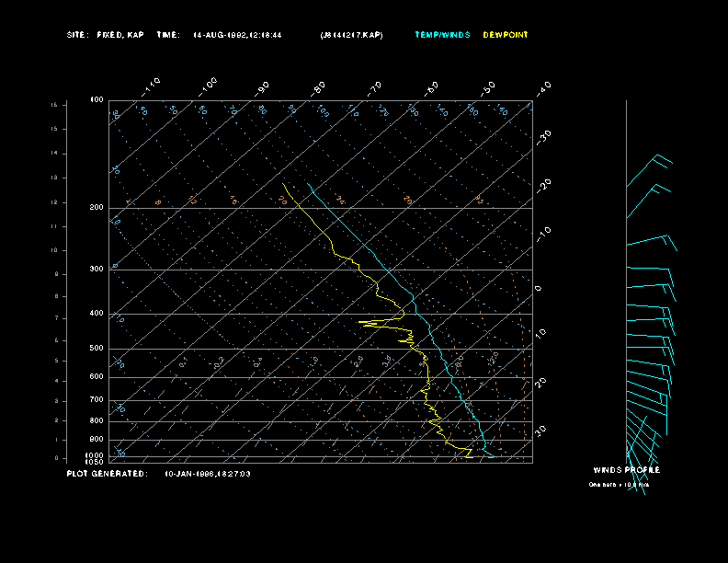The height and width of the screenshot is (563, 728).
Task: Click the 500 pressure level label
Action: click(97, 349)
